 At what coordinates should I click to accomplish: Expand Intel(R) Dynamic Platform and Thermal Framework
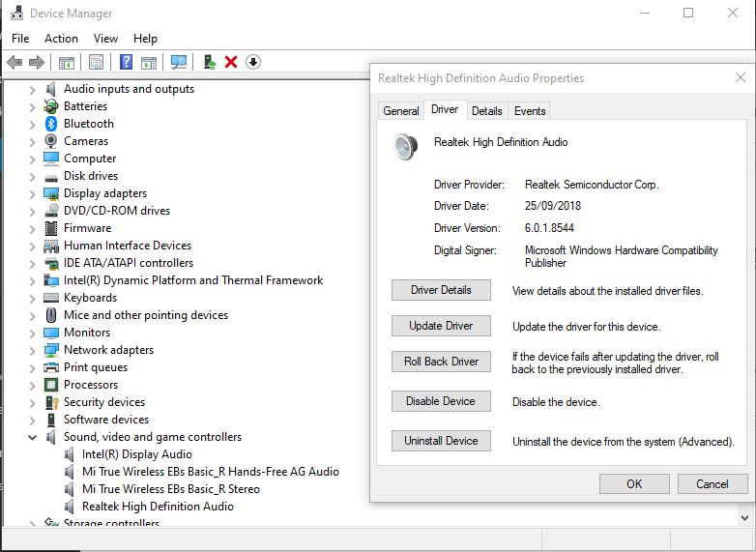(32, 280)
